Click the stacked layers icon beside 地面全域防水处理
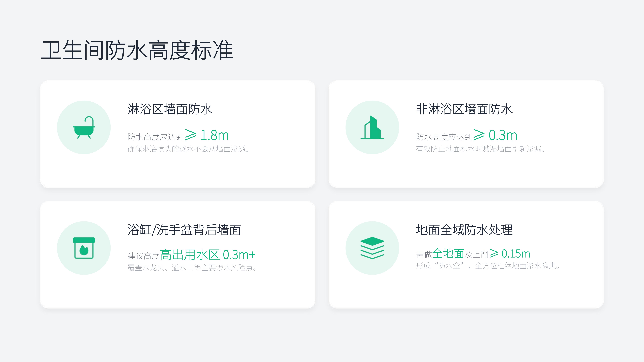This screenshot has height=362, width=644. coord(372,248)
